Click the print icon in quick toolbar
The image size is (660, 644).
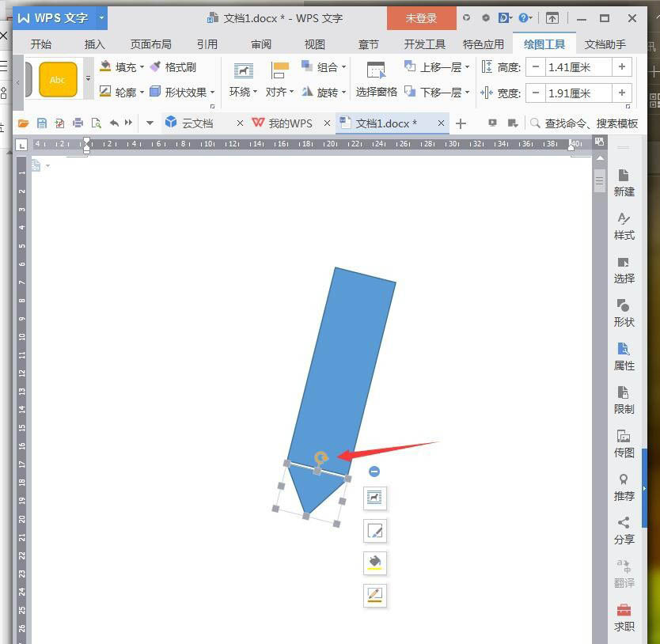[78, 123]
